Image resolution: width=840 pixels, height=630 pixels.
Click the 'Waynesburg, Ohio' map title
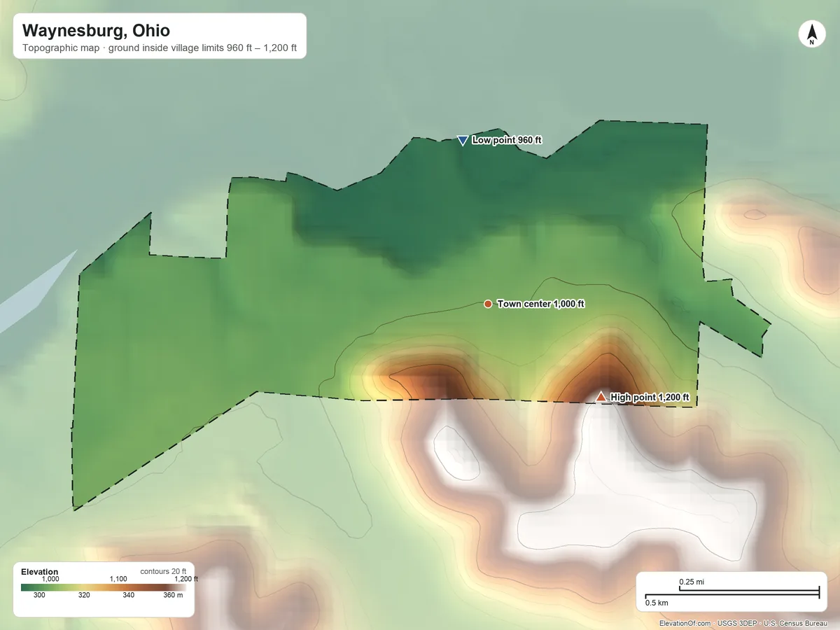(x=96, y=31)
